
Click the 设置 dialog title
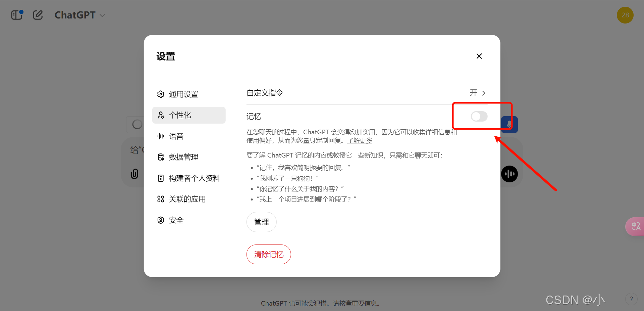166,56
